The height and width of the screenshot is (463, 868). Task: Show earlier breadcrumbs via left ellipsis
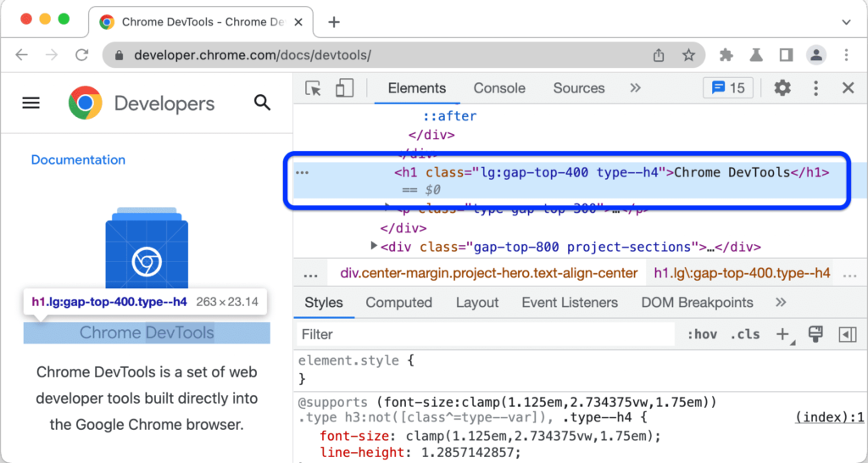click(x=311, y=274)
